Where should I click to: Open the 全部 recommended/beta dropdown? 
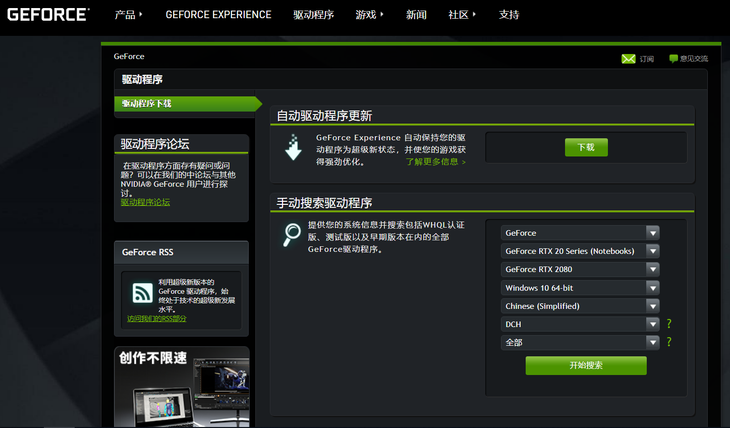[x=580, y=342]
